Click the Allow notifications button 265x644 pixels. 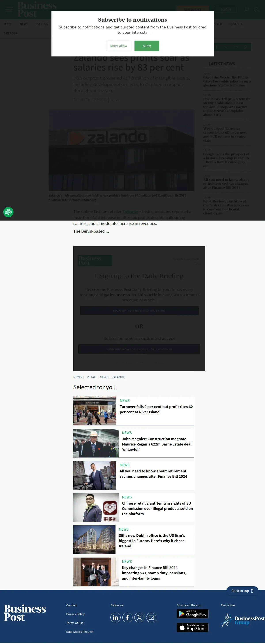(147, 46)
